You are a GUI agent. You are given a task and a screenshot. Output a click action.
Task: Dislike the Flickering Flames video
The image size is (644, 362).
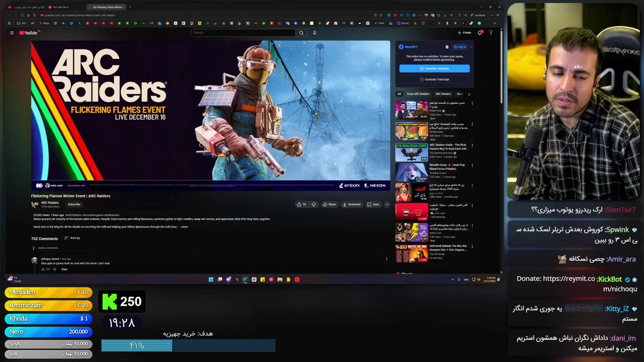[x=313, y=205]
